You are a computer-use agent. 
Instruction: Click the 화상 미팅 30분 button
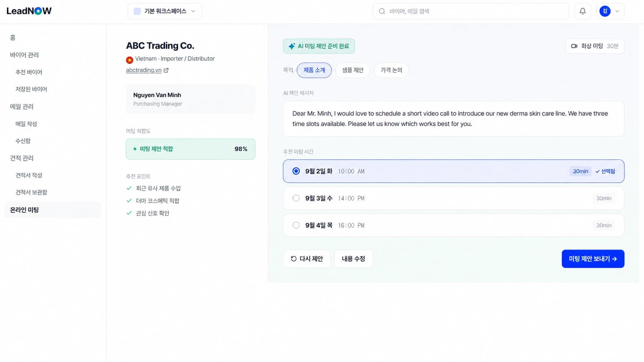tap(595, 46)
